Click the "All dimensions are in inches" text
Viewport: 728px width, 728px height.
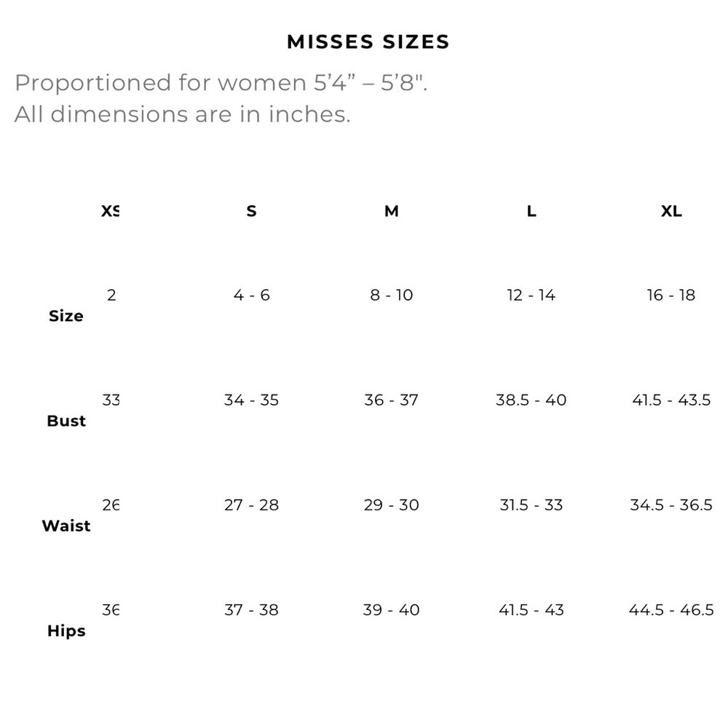point(182,114)
